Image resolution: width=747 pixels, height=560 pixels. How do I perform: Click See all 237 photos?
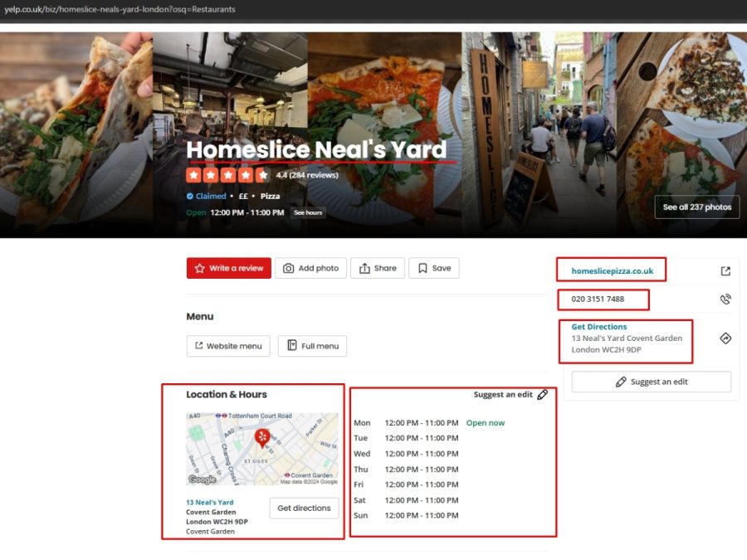(x=697, y=207)
